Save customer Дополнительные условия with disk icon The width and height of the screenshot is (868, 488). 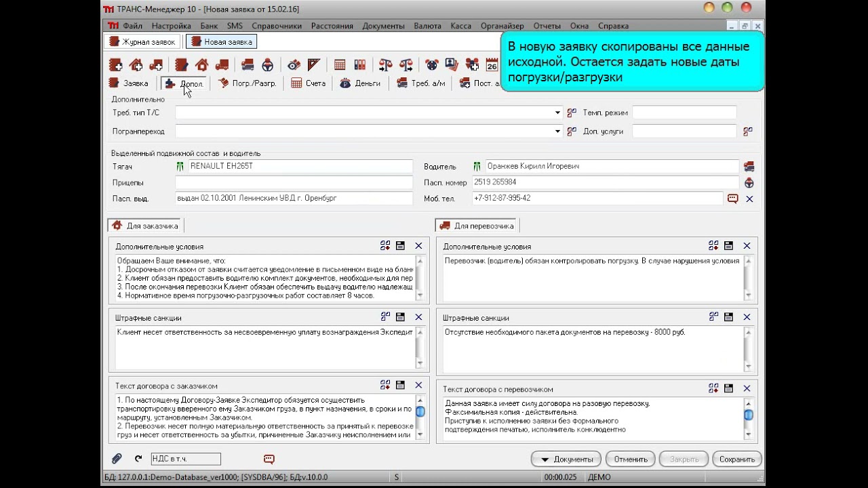coord(400,246)
